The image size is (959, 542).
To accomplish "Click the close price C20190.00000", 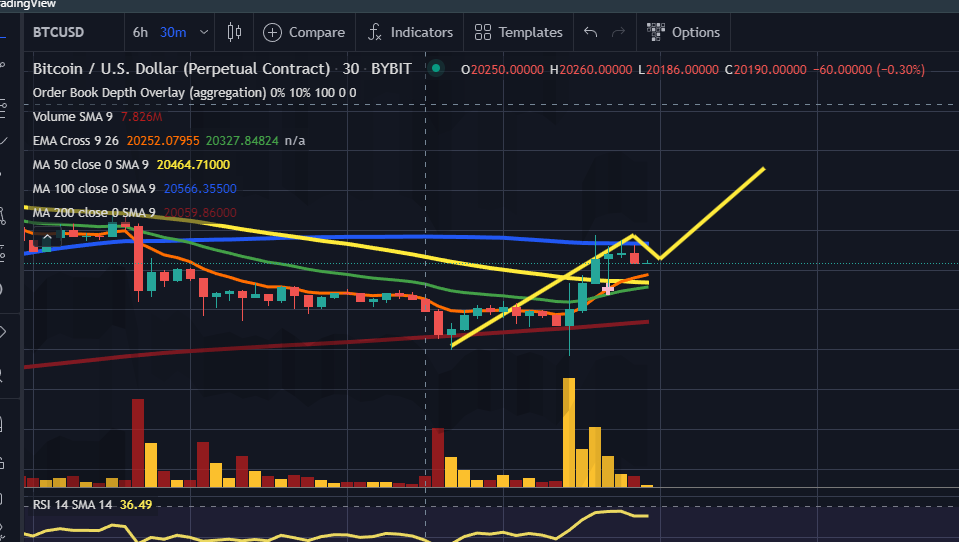I will pos(766,70).
